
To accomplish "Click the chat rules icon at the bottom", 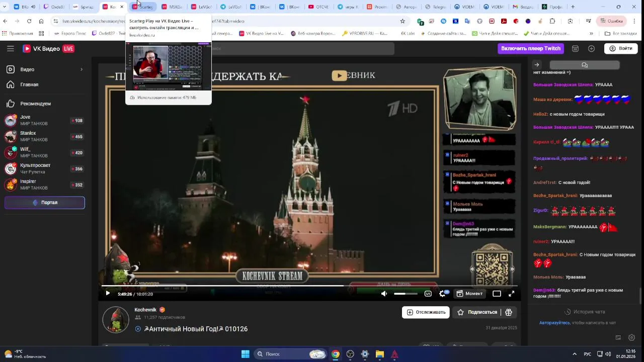I will click(x=618, y=337).
